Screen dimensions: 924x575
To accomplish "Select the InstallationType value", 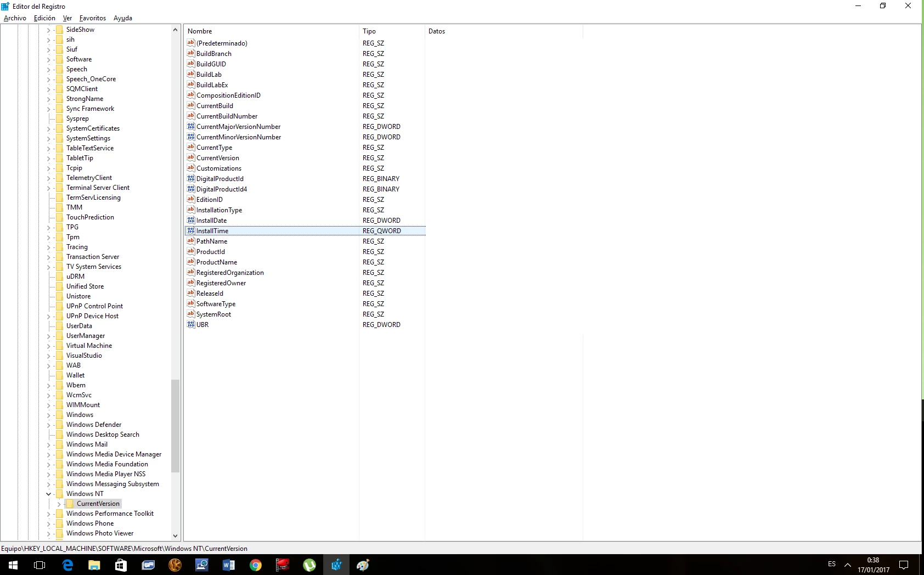I will [x=219, y=210].
